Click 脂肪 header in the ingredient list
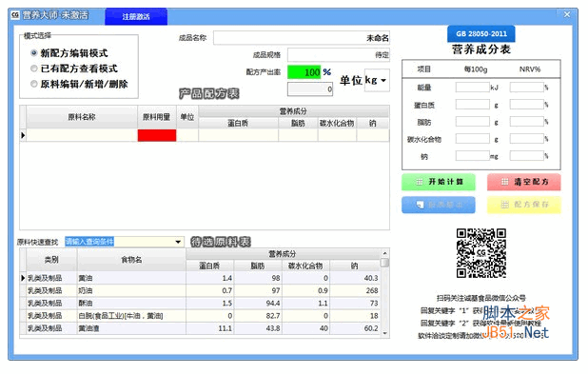The height and width of the screenshot is (374, 588). tap(258, 266)
